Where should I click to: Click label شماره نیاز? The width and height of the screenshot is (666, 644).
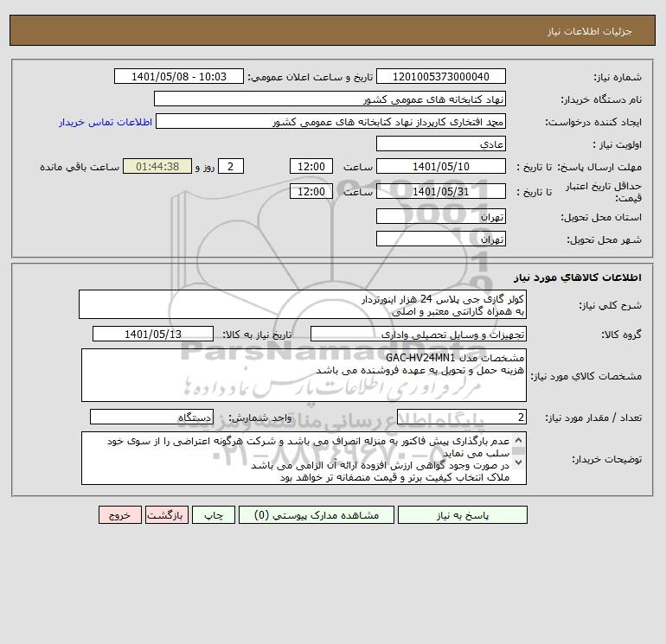point(618,77)
